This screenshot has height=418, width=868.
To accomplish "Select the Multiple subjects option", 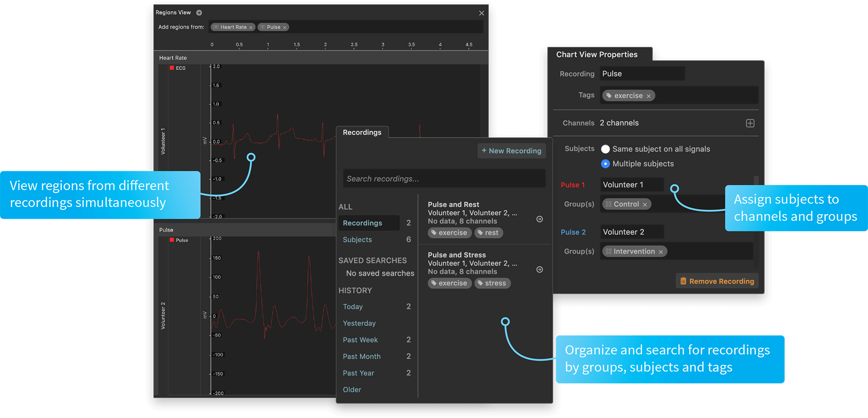I will (x=605, y=163).
